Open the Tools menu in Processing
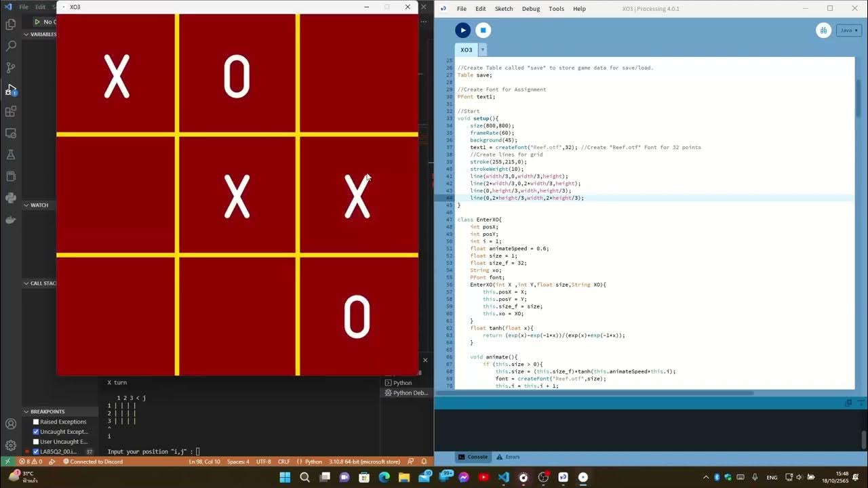The width and height of the screenshot is (868, 488). 556,9
